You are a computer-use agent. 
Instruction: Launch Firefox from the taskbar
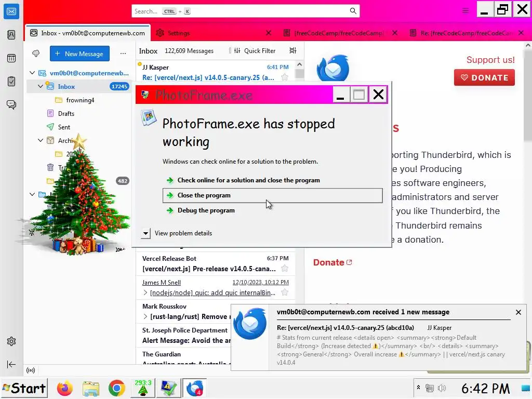point(64,388)
